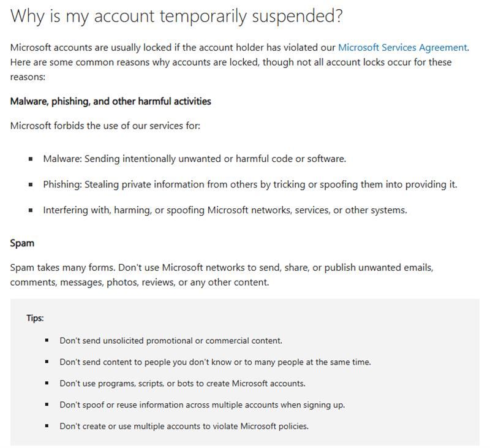Click bullet before unsolicited promotional tip
Screen dimensions: 490x448
[47, 340]
